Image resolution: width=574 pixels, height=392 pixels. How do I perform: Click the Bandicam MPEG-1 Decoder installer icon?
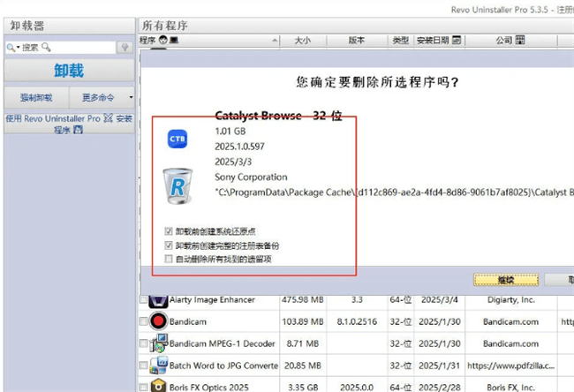[x=158, y=343]
